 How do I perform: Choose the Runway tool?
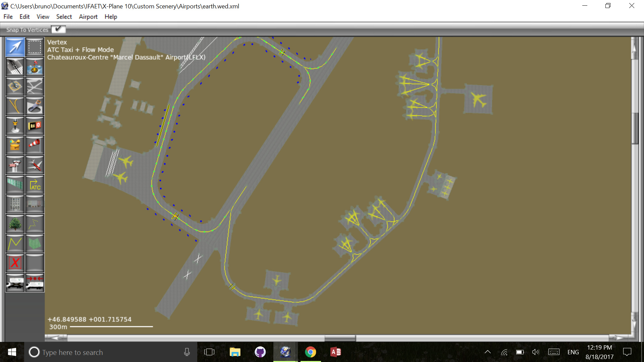click(15, 67)
